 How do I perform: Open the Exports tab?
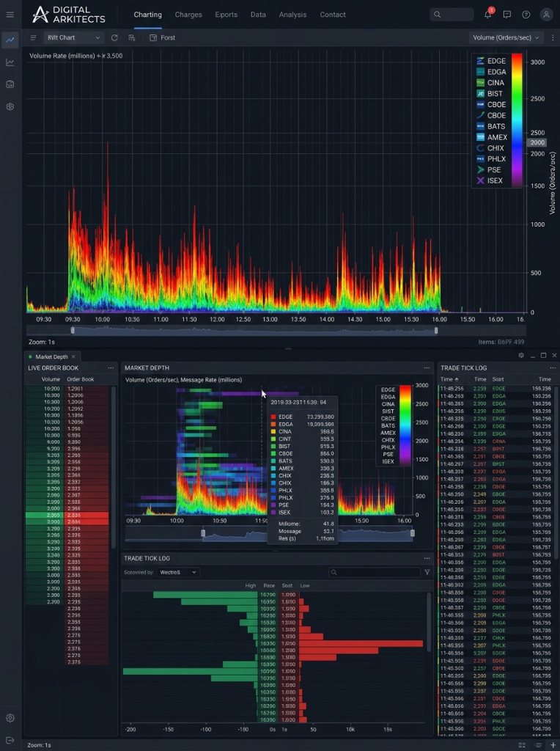click(x=226, y=15)
